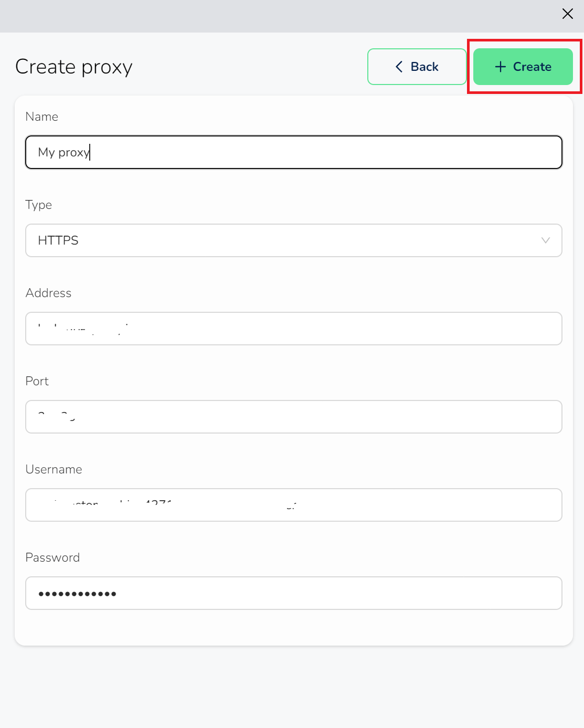The image size is (584, 728).
Task: Click the left chevron icon in Back
Action: point(399,67)
